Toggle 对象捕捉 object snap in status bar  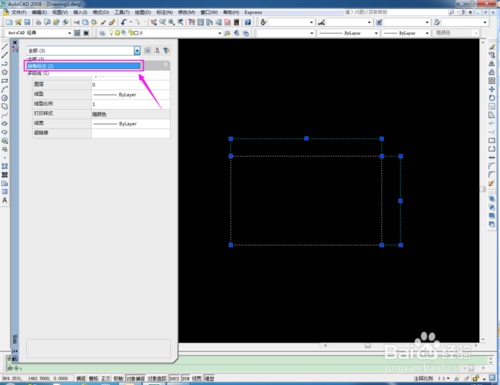pyautogui.click(x=135, y=378)
